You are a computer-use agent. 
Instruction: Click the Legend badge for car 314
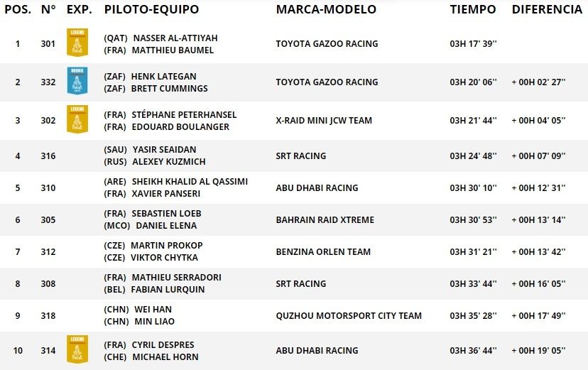coord(77,350)
